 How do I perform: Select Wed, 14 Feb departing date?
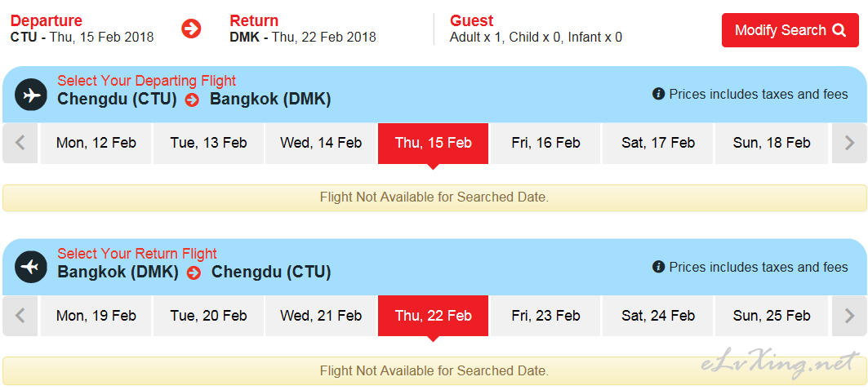pyautogui.click(x=321, y=144)
